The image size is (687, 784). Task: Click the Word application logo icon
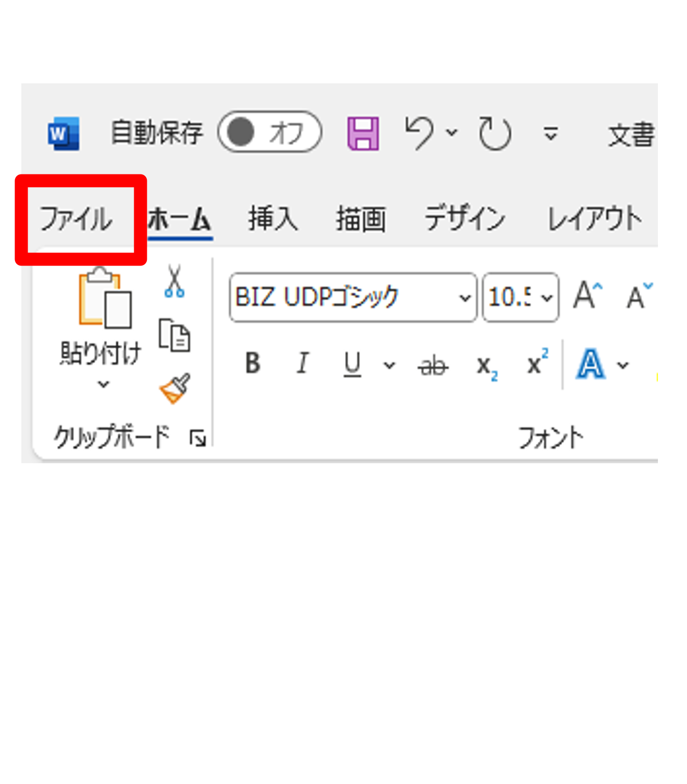click(x=63, y=133)
